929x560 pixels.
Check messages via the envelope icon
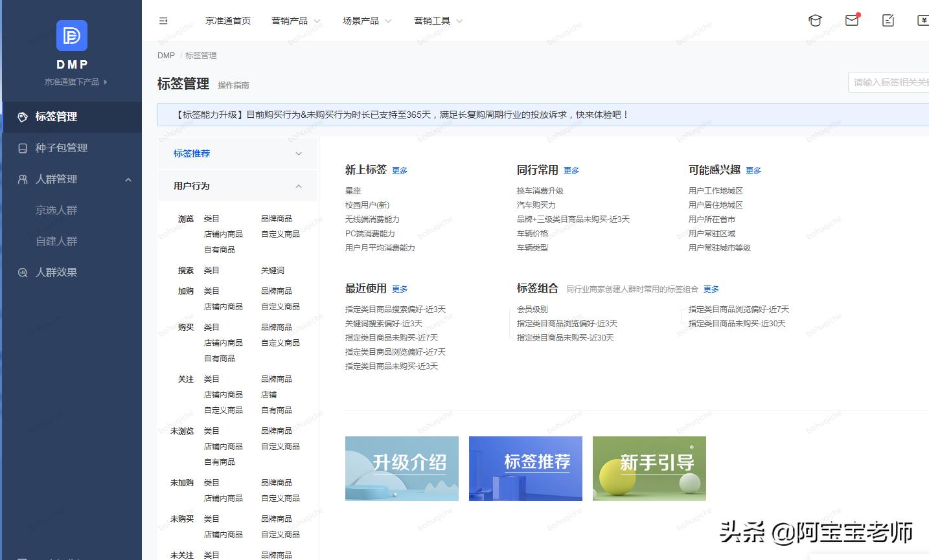[851, 20]
